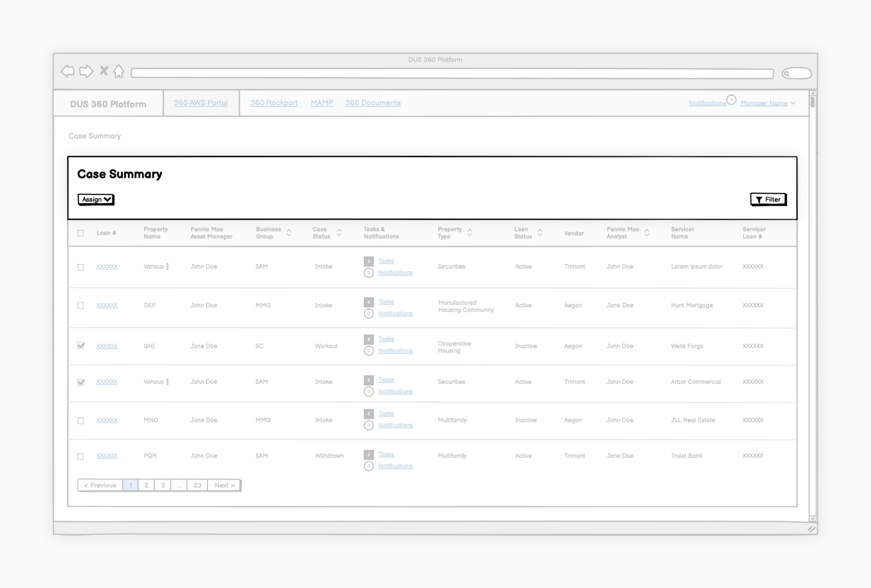Click the home icon in browser toolbar
The image size is (871, 588).
[x=119, y=71]
